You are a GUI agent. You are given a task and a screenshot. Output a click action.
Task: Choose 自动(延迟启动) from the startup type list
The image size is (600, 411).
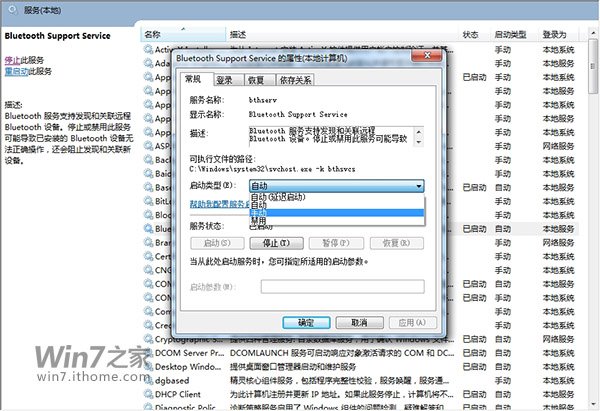[337, 197]
